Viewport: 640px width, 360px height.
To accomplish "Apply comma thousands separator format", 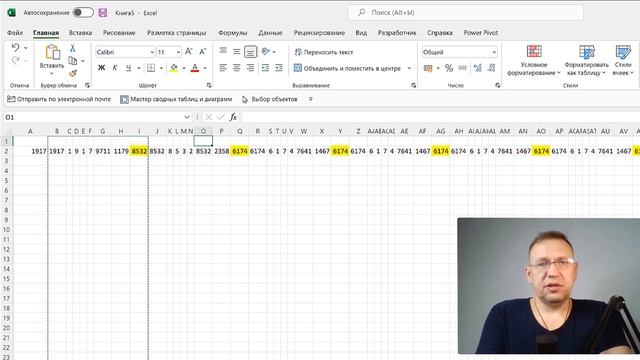I will click(462, 68).
